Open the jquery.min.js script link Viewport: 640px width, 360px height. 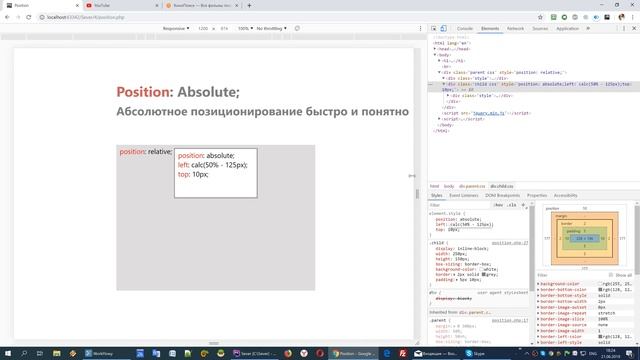489,113
